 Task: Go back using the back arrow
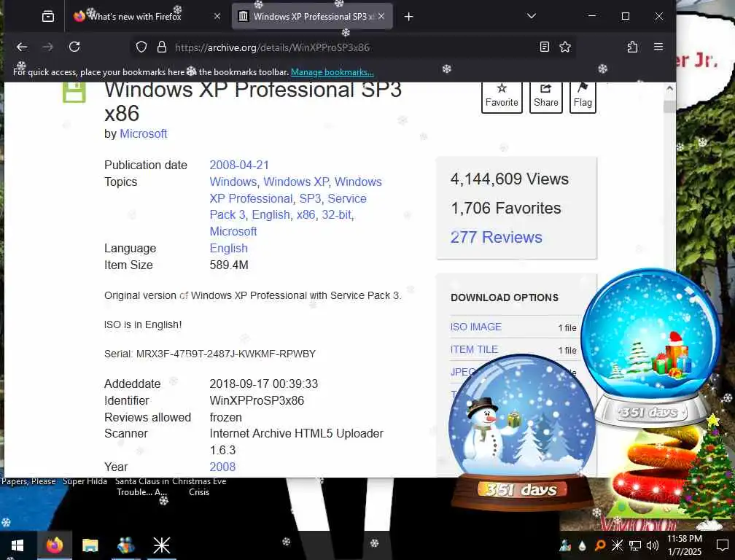(22, 47)
